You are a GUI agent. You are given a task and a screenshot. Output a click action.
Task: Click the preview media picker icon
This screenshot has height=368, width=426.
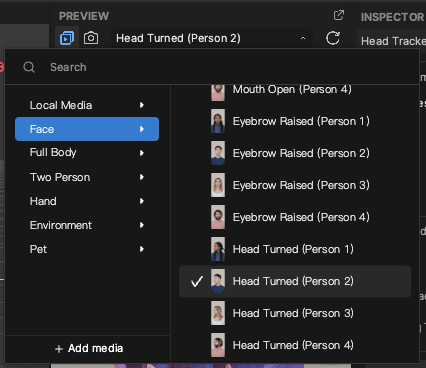coord(67,38)
